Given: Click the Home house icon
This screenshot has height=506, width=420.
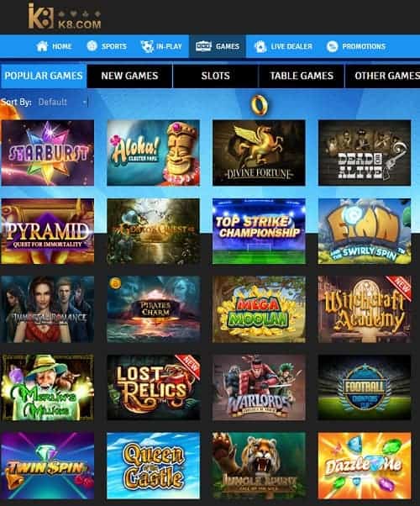Looking at the screenshot, I should coord(42,46).
